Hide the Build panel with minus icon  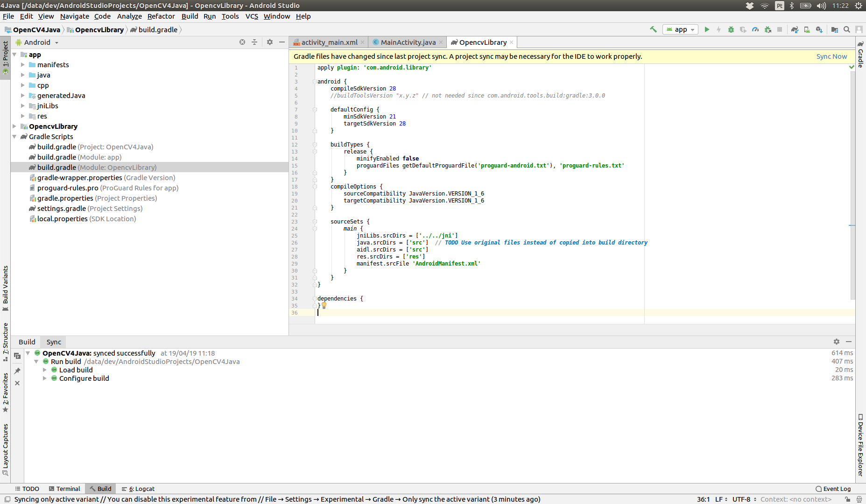coord(849,342)
